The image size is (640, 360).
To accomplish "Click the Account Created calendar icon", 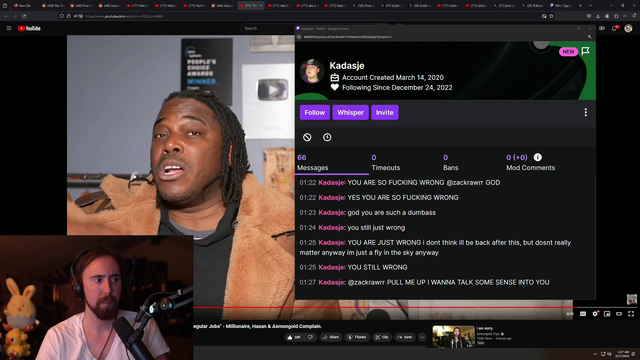I will (335, 78).
